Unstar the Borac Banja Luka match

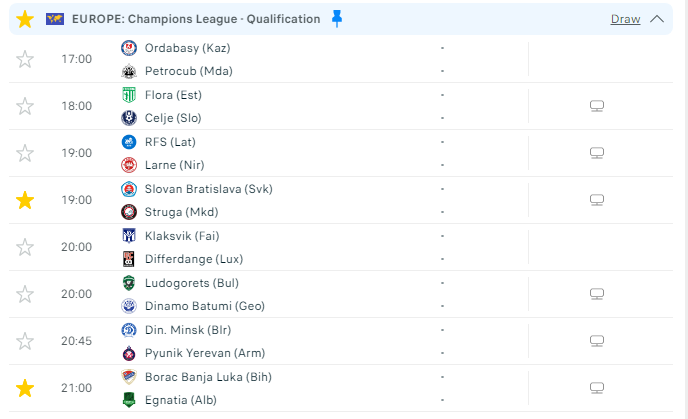[x=25, y=388]
